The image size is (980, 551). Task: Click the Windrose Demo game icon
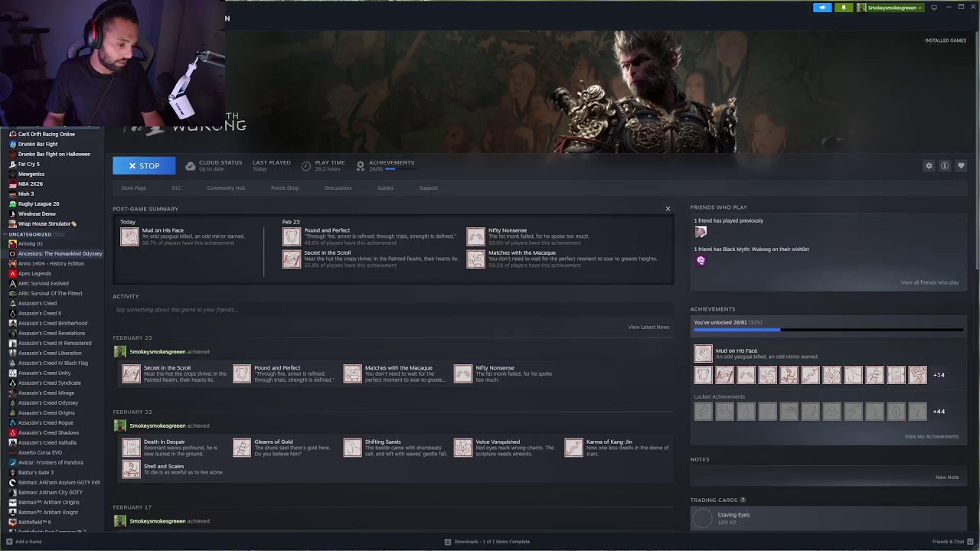pyautogui.click(x=12, y=214)
